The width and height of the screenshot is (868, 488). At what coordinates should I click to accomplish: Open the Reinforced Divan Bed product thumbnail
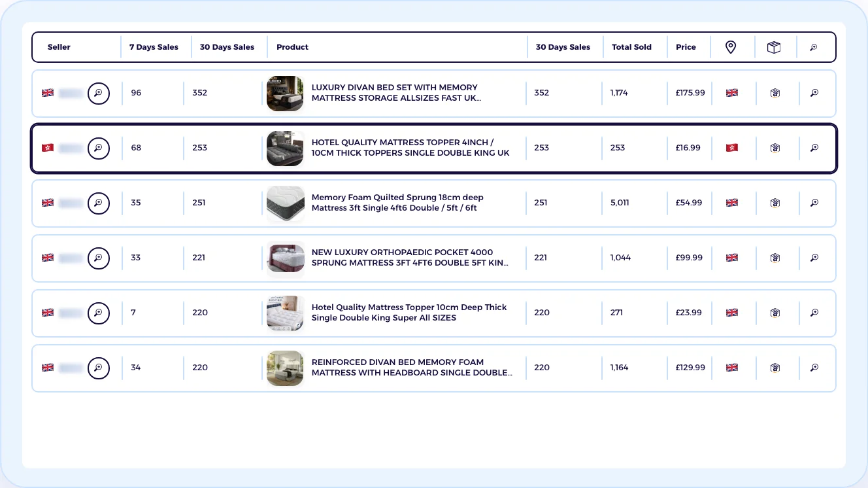click(285, 368)
